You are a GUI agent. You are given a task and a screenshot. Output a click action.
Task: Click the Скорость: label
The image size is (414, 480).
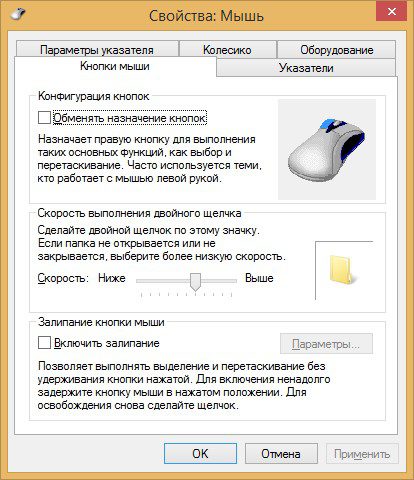coord(63,278)
